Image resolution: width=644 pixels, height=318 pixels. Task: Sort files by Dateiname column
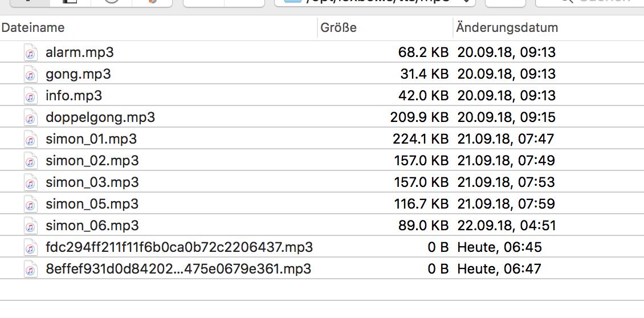(x=33, y=27)
